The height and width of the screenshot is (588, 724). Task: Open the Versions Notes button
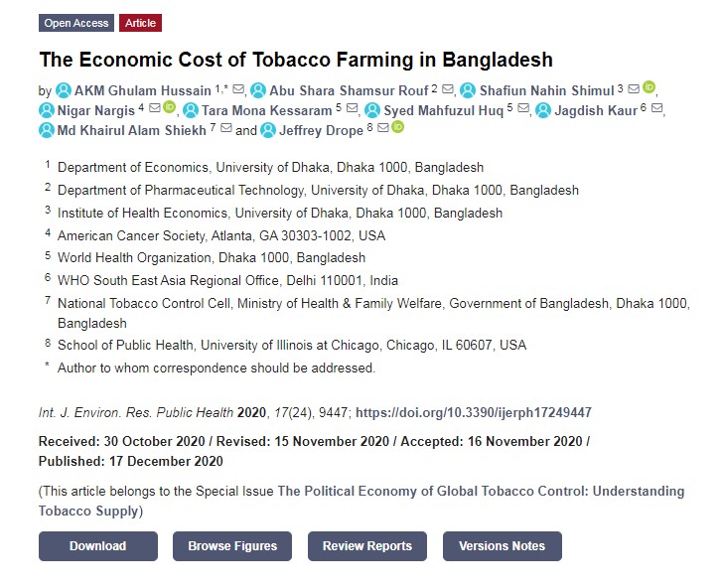[502, 546]
